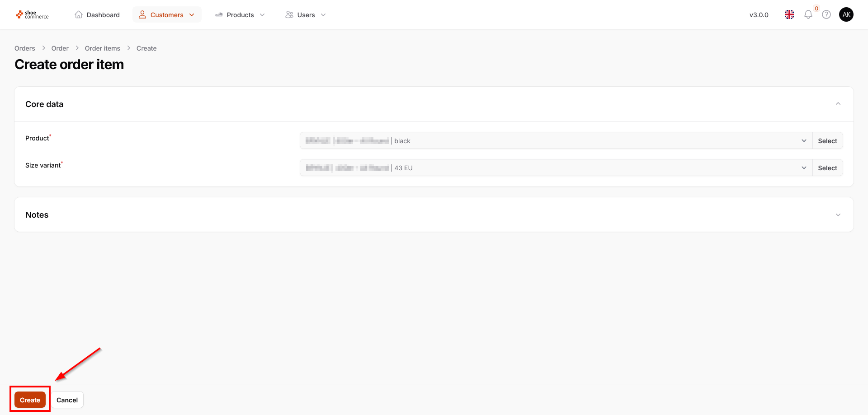Expand the Users menu chevron
This screenshot has height=415, width=868.
tap(323, 15)
